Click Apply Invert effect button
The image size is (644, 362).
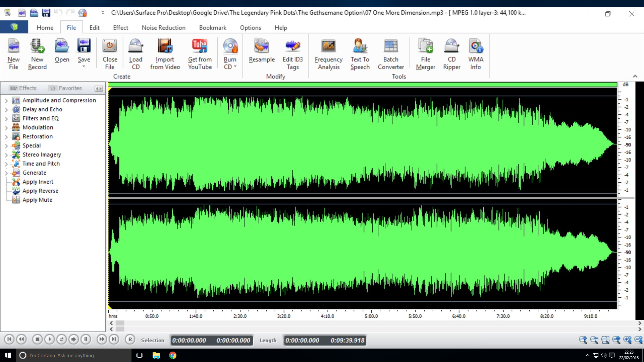[38, 182]
